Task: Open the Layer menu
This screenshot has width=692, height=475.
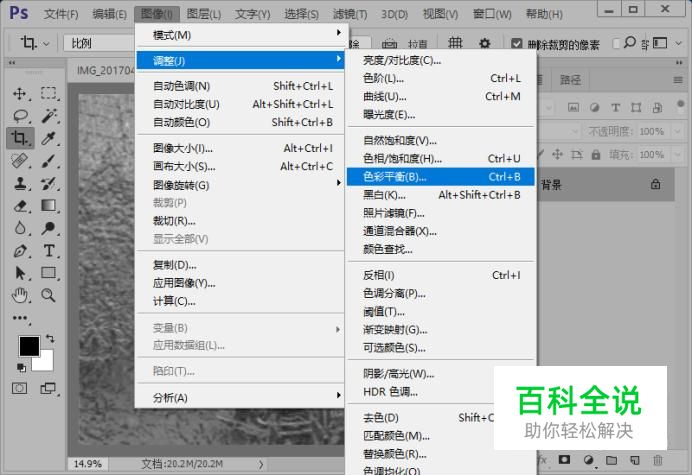Action: point(203,14)
